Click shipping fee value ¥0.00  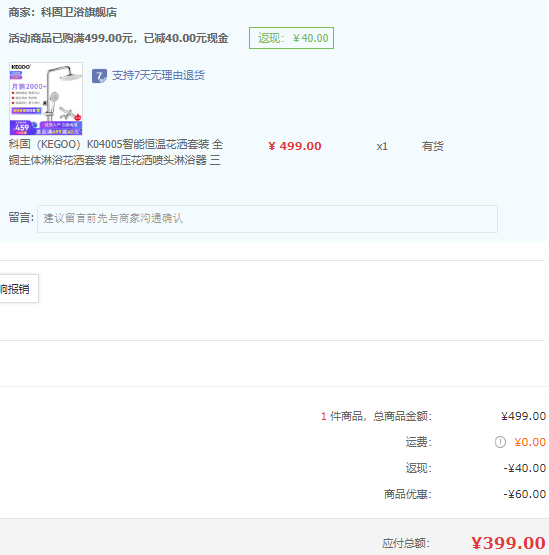[x=530, y=442]
